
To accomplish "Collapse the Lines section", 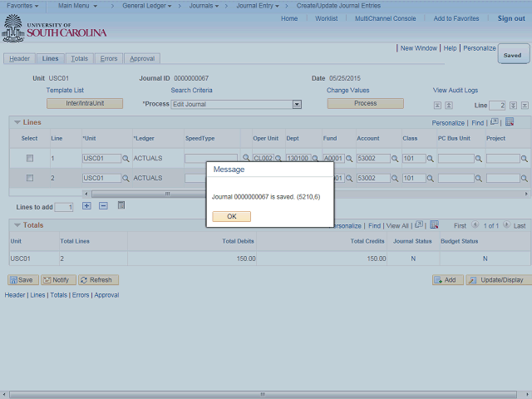I will click(x=17, y=122).
